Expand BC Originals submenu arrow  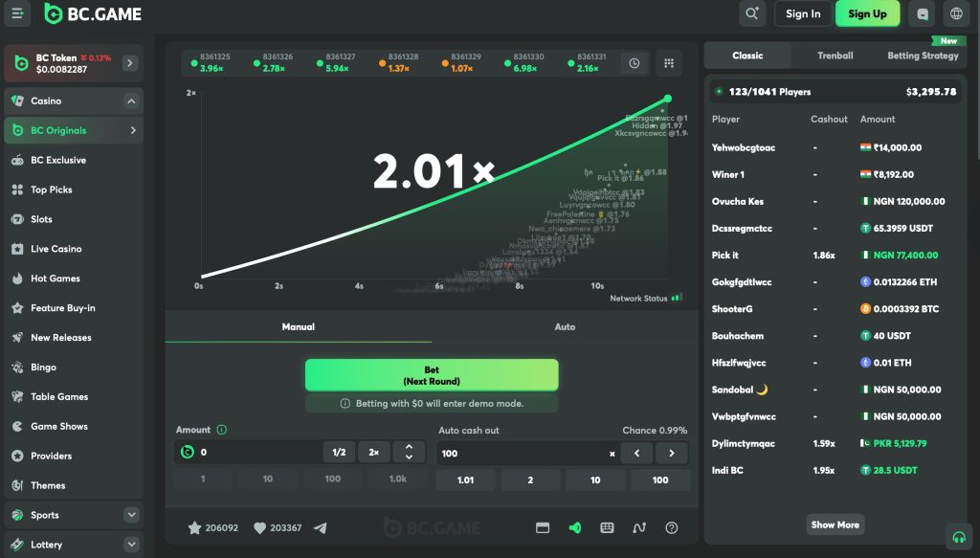pyautogui.click(x=132, y=130)
